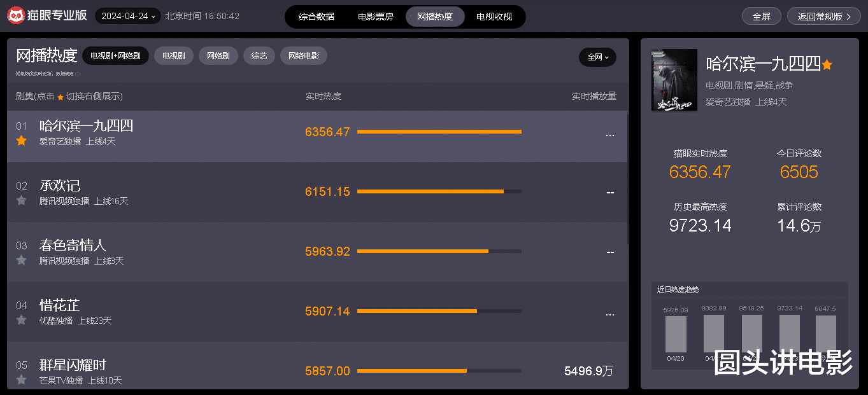Switch to the 综合数据 tab

point(317,17)
